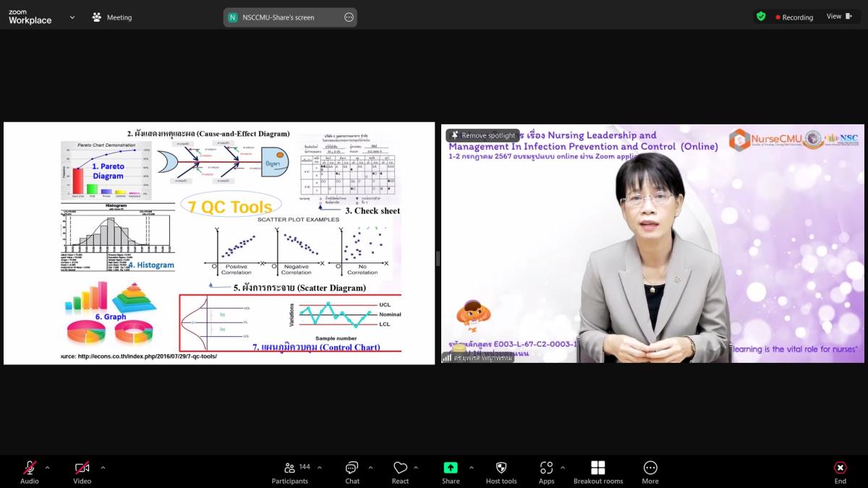Click the Zoom Workplace logo
Image resolution: width=868 pixels, height=488 pixels.
[x=30, y=17]
